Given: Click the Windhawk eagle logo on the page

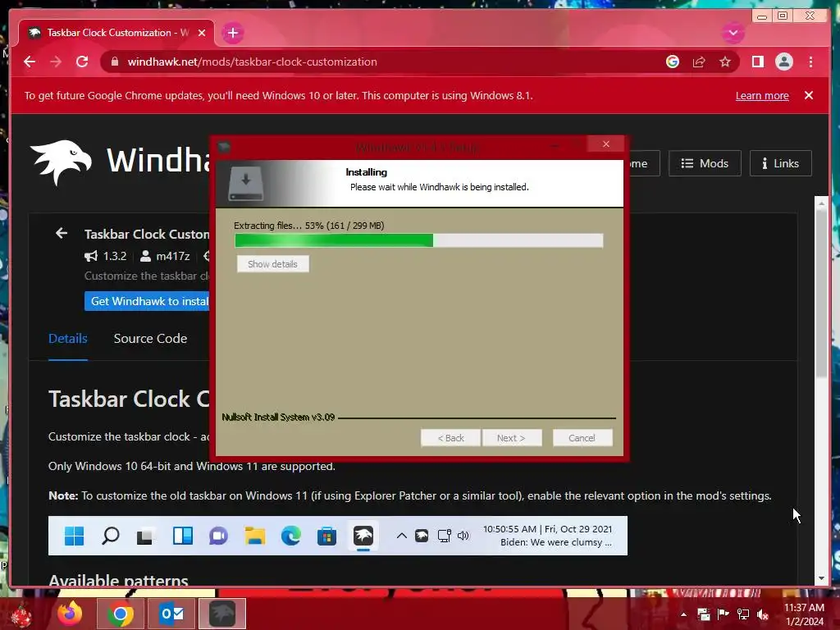Looking at the screenshot, I should pyautogui.click(x=61, y=162).
